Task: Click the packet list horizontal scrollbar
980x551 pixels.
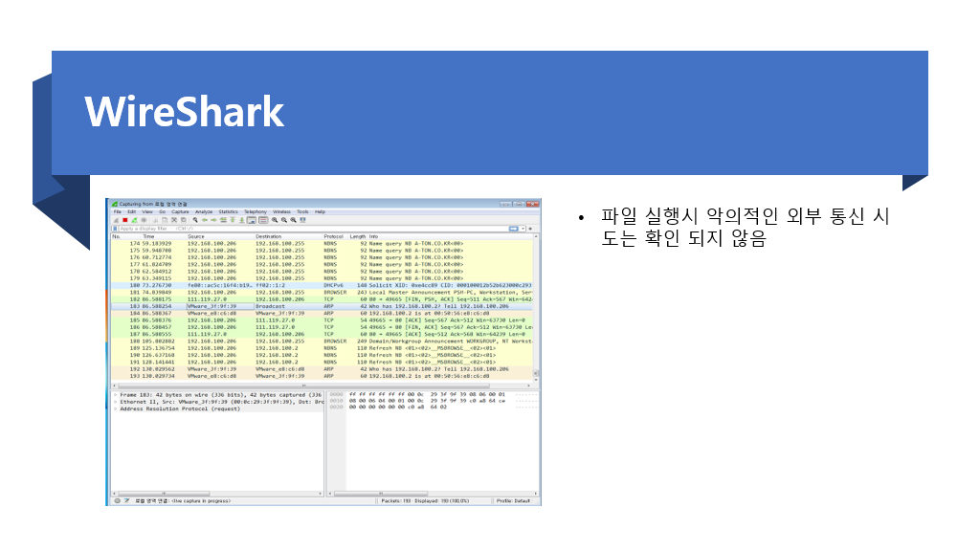Action: 322,386
